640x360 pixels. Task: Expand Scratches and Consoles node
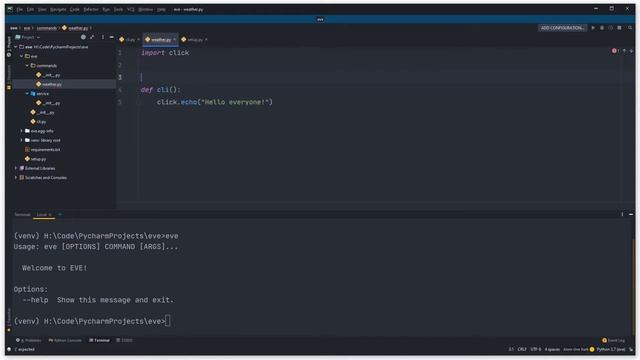tap(16, 178)
